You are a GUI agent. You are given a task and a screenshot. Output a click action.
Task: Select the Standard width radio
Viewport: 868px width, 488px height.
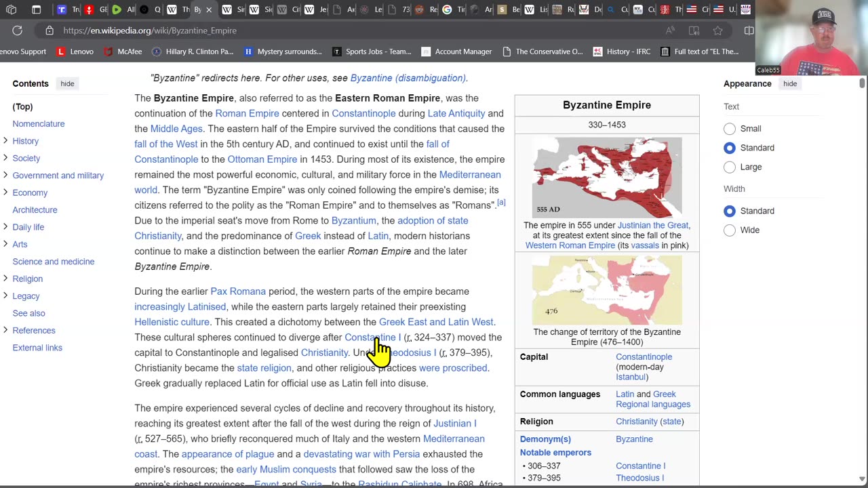coord(730,211)
